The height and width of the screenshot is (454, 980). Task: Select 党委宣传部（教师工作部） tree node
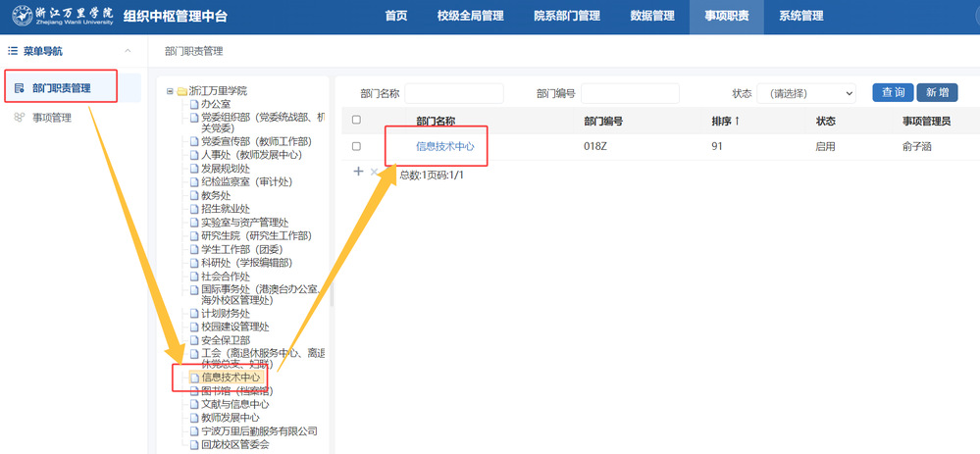[x=256, y=142]
